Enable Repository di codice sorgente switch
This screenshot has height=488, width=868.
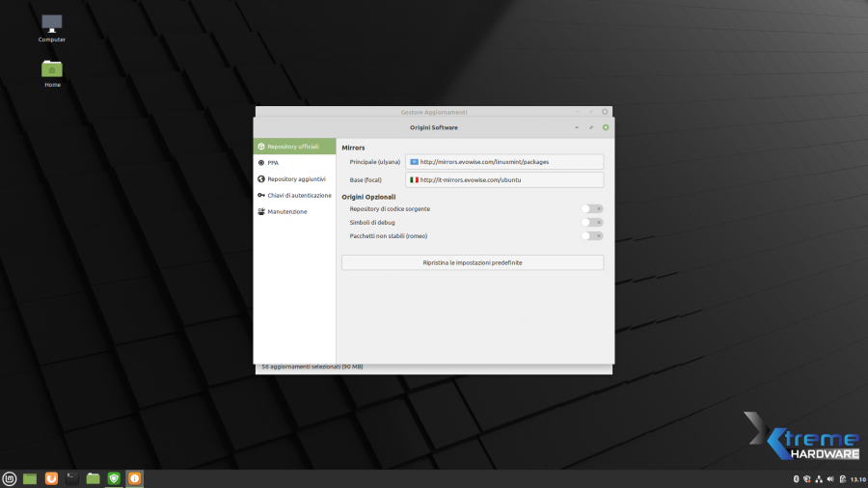[592, 208]
